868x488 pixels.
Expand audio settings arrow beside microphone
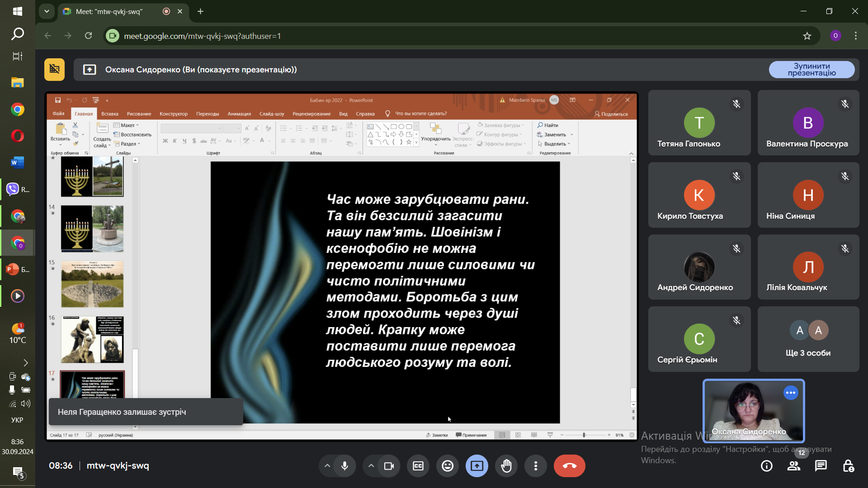coord(327,466)
